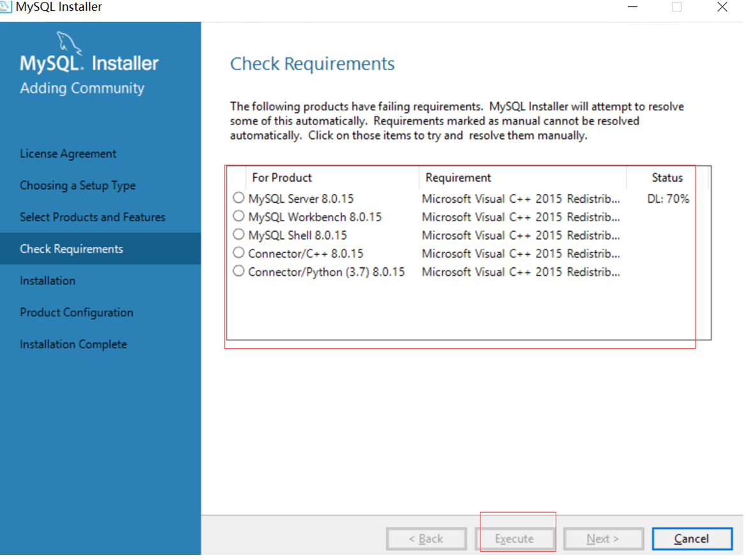Click the MySQL Server 8.0.15 product name
749x560 pixels.
(x=301, y=198)
